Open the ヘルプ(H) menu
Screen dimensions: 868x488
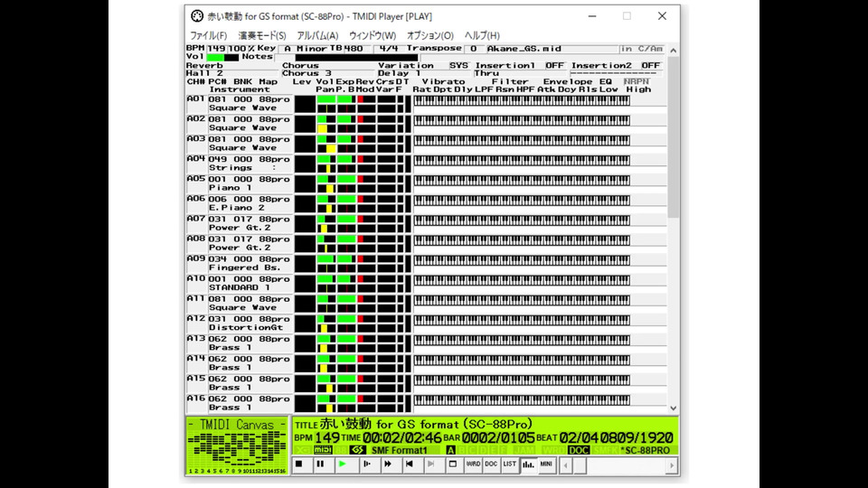[x=482, y=35]
